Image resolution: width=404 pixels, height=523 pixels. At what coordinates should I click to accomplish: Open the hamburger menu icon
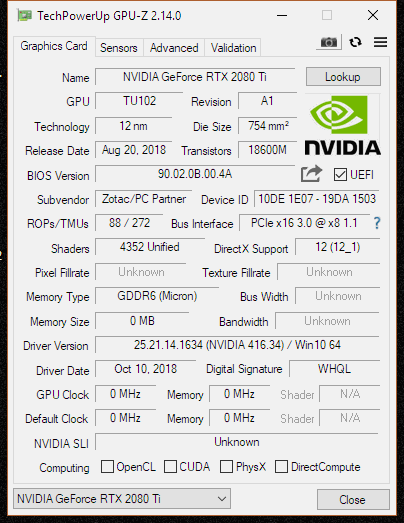pyautogui.click(x=380, y=42)
